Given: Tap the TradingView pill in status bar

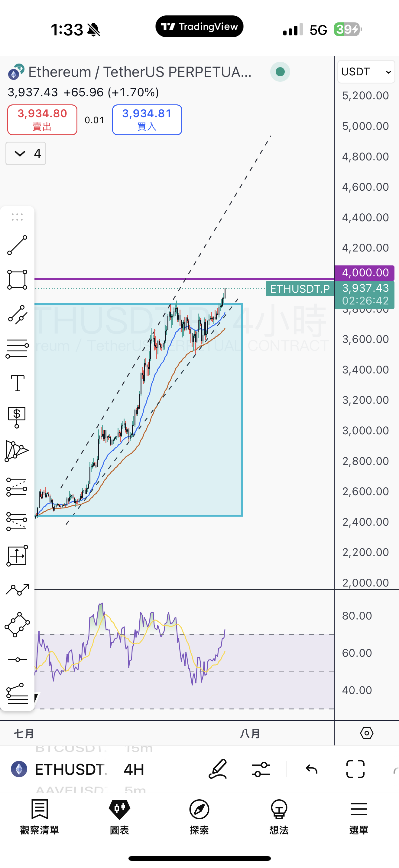Looking at the screenshot, I should [x=199, y=26].
